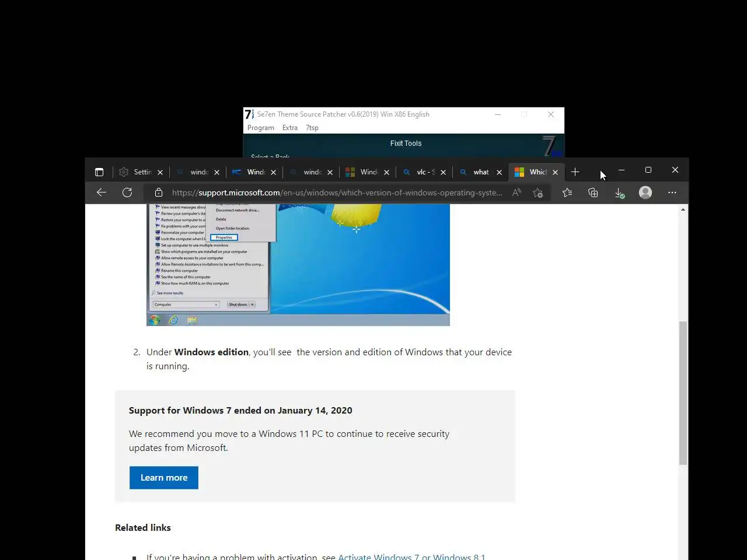The height and width of the screenshot is (560, 747).
Task: Click the Learn more button
Action: click(164, 478)
